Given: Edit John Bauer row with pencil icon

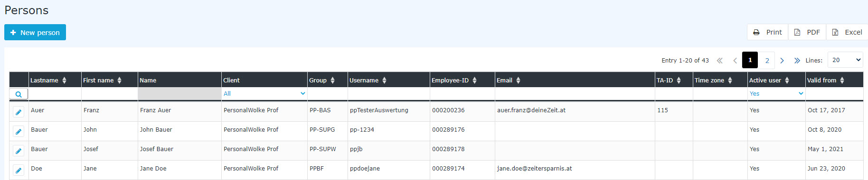Looking at the screenshot, I should click(19, 132).
